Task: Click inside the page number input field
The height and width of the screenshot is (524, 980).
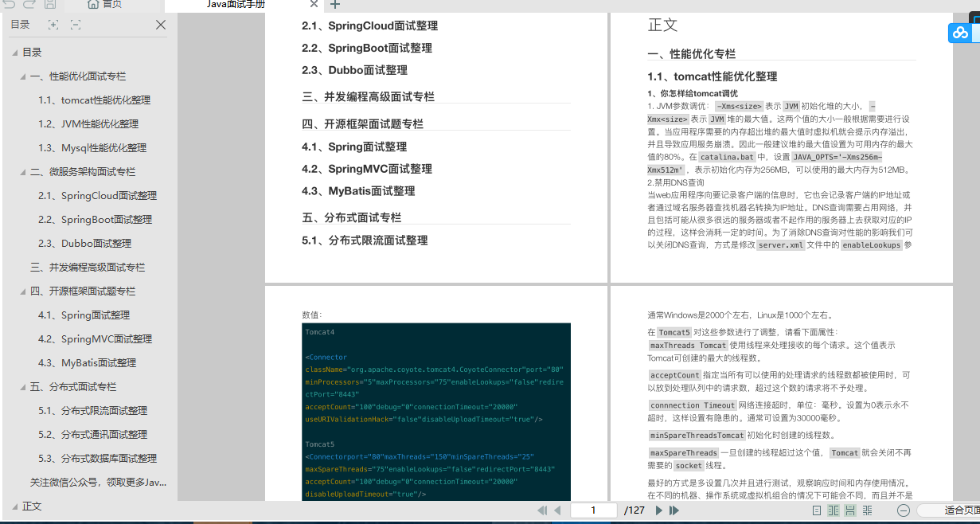Action: pyautogui.click(x=594, y=510)
